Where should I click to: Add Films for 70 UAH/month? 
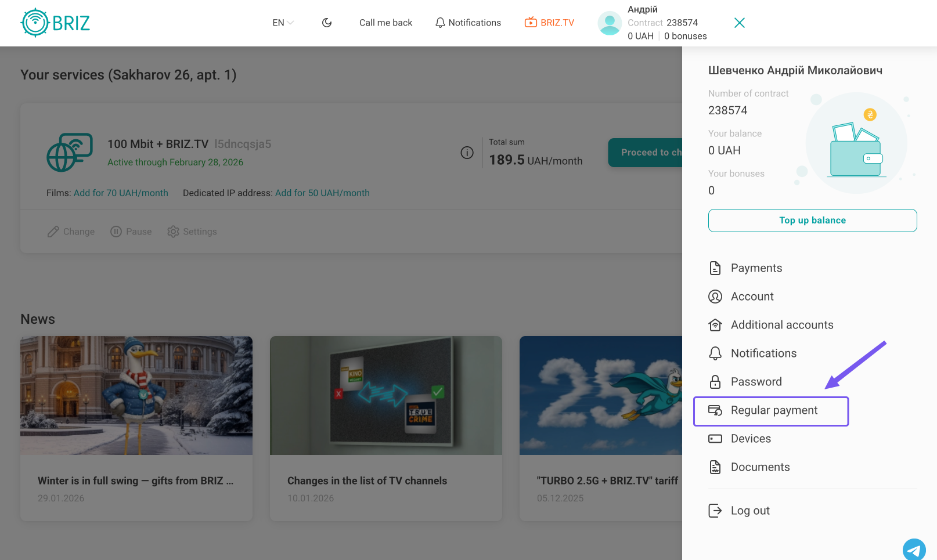tap(121, 193)
